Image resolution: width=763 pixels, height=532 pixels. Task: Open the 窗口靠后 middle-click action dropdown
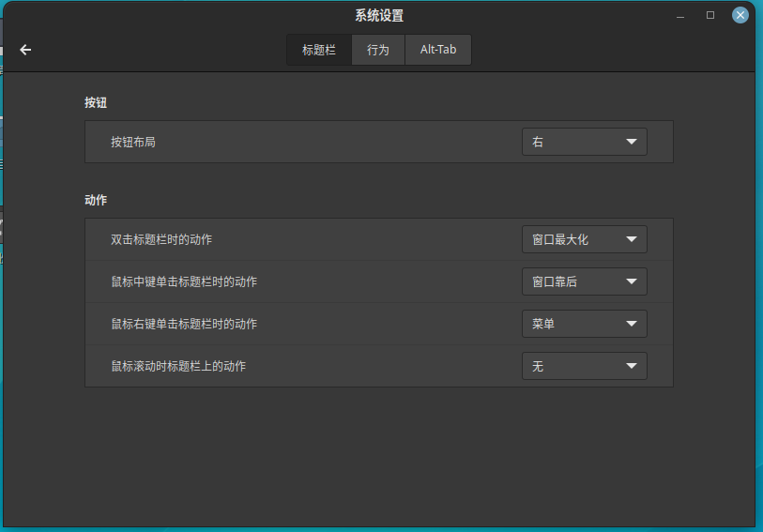click(x=584, y=281)
